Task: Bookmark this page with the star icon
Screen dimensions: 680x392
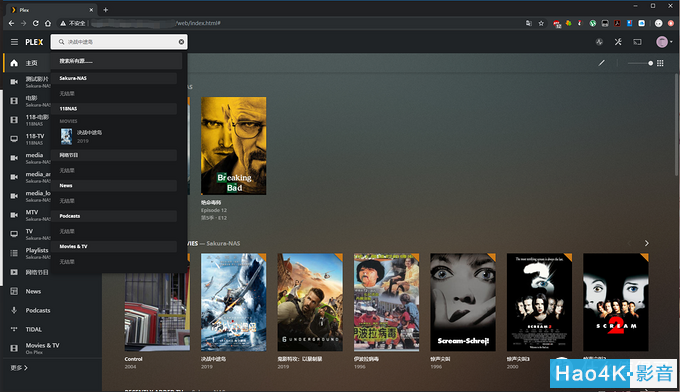Action: coord(541,23)
